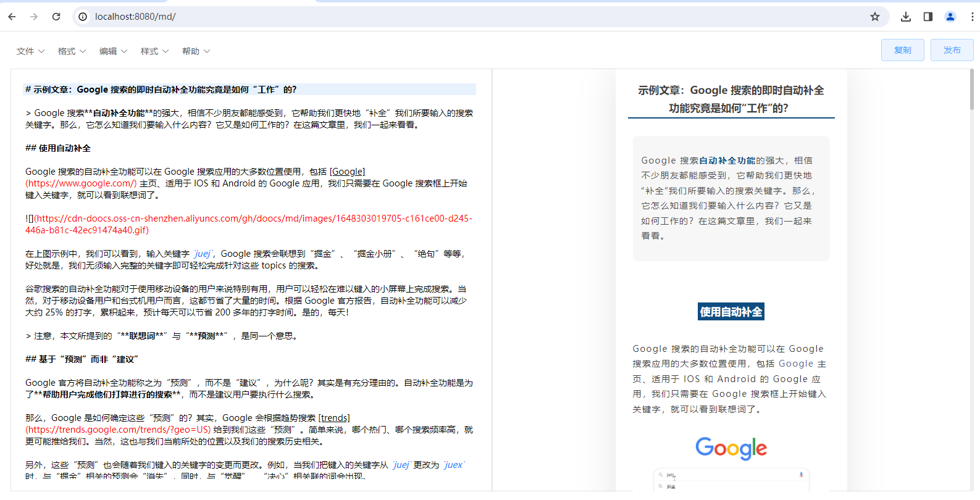This screenshot has width=980, height=500.
Task: Open the 文件 menu
Action: point(30,51)
